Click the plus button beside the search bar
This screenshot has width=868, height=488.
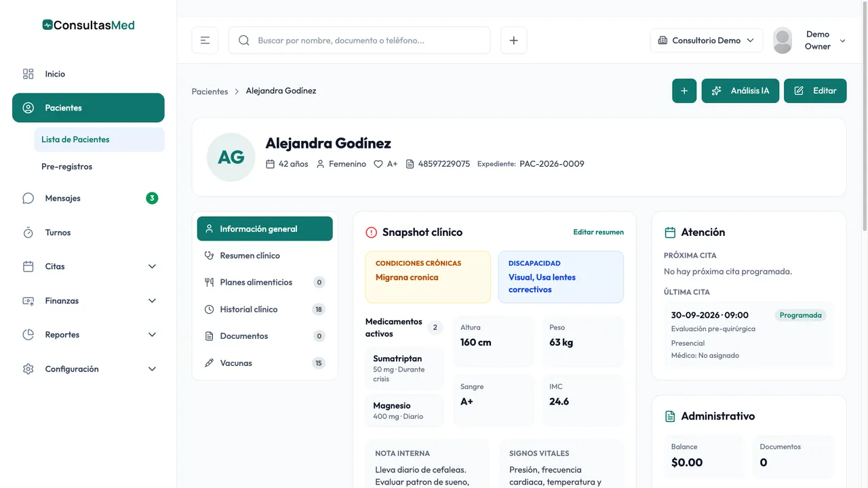[x=513, y=41]
